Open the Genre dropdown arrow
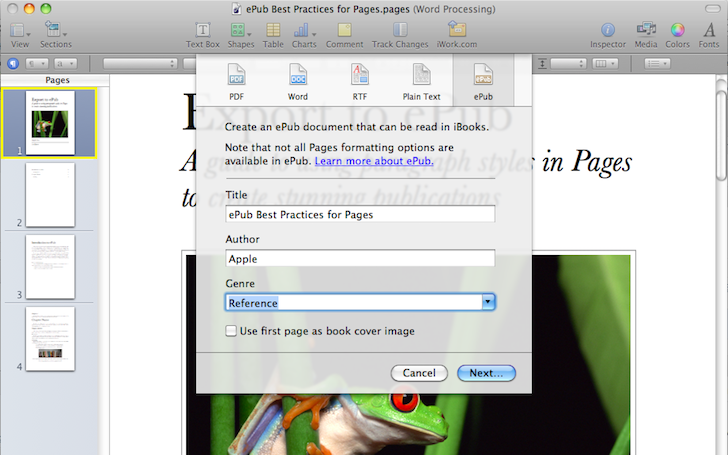Screen dimensions: 728x455 click(x=488, y=302)
